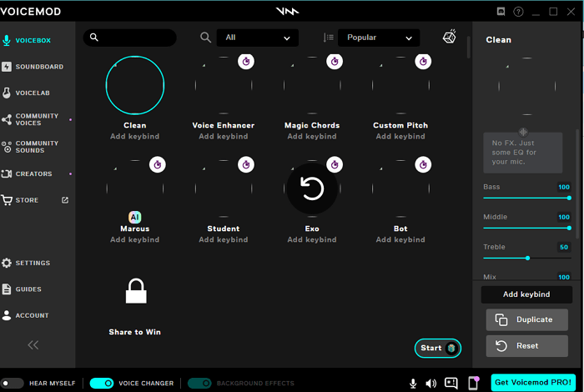Click Add keybind in Clean panel

(x=526, y=294)
